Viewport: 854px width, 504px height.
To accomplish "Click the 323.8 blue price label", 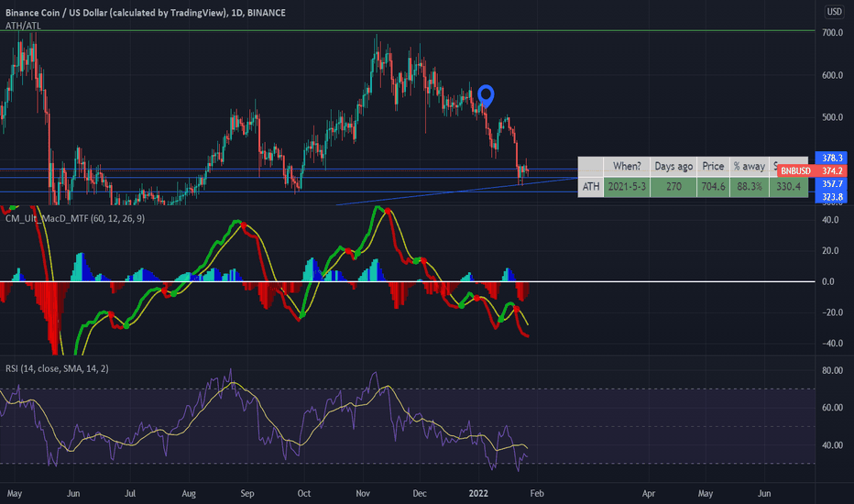I will point(831,197).
